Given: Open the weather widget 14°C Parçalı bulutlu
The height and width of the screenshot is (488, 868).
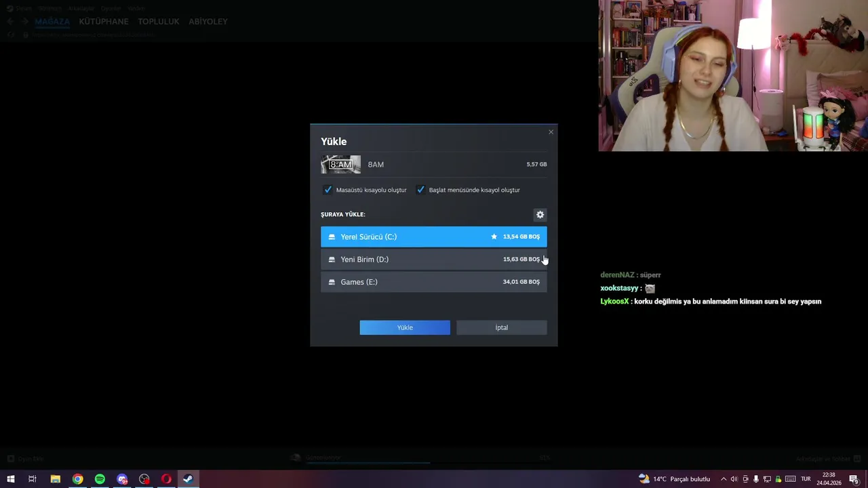Looking at the screenshot, I should pos(675,479).
